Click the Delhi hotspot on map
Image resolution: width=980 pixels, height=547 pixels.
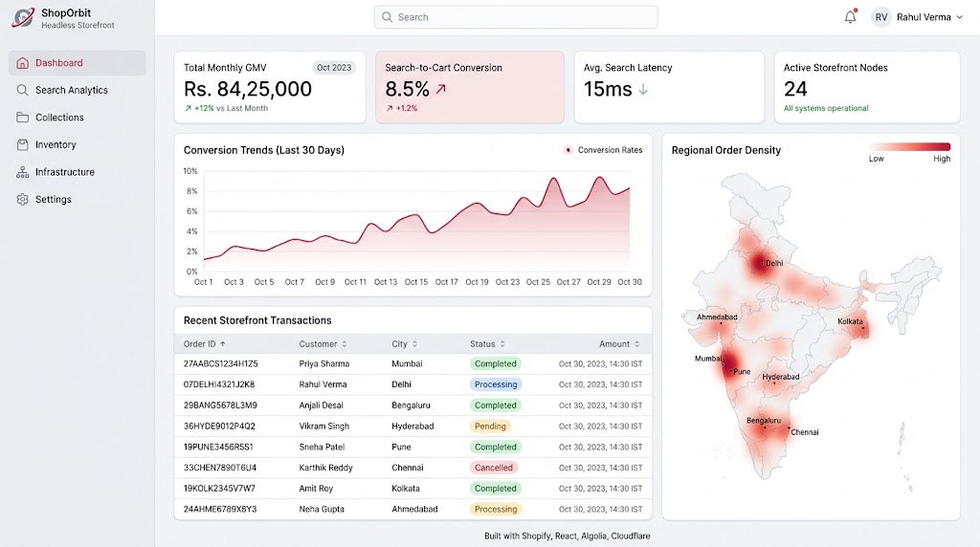[x=761, y=263]
